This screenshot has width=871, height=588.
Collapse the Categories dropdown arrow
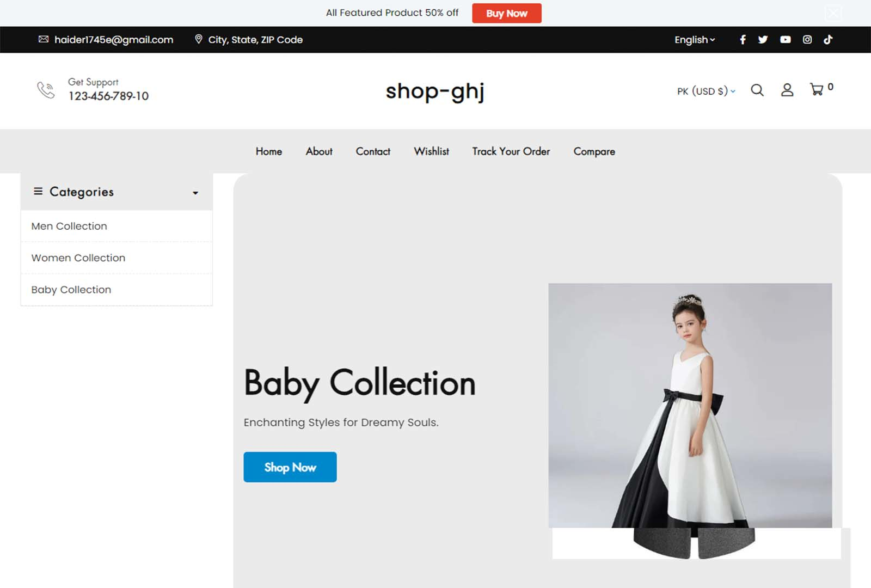(x=195, y=193)
